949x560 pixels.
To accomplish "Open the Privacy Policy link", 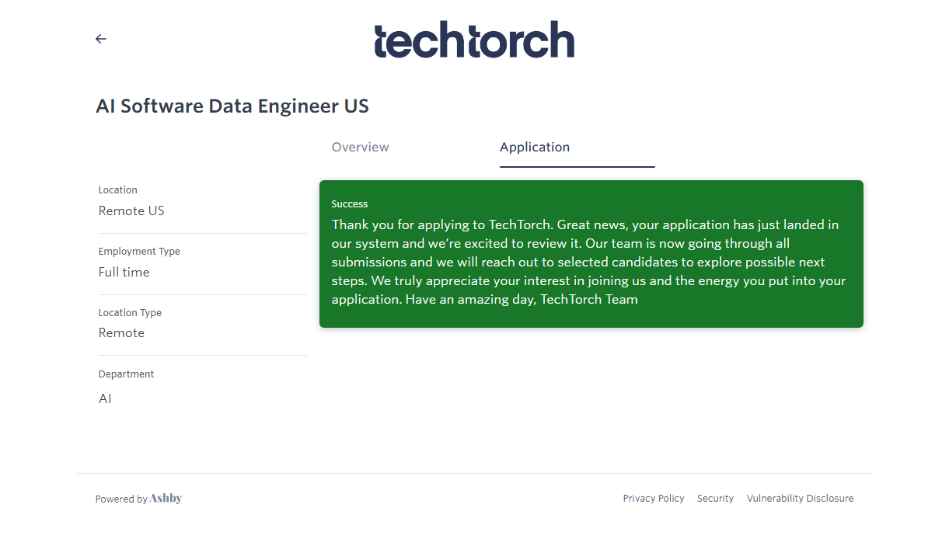I will click(x=654, y=499).
